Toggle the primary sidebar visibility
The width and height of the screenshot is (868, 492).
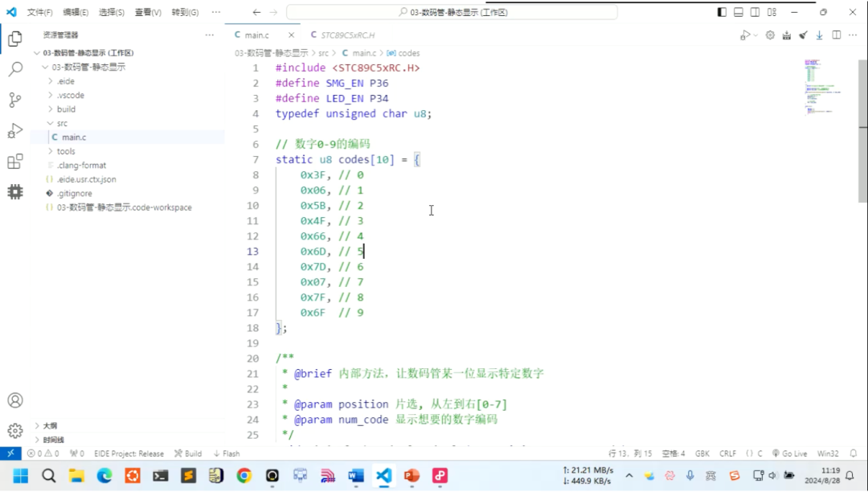[722, 12]
